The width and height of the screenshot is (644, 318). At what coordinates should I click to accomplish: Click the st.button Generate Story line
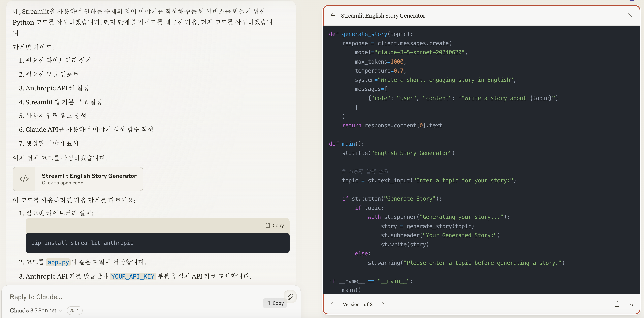click(392, 198)
